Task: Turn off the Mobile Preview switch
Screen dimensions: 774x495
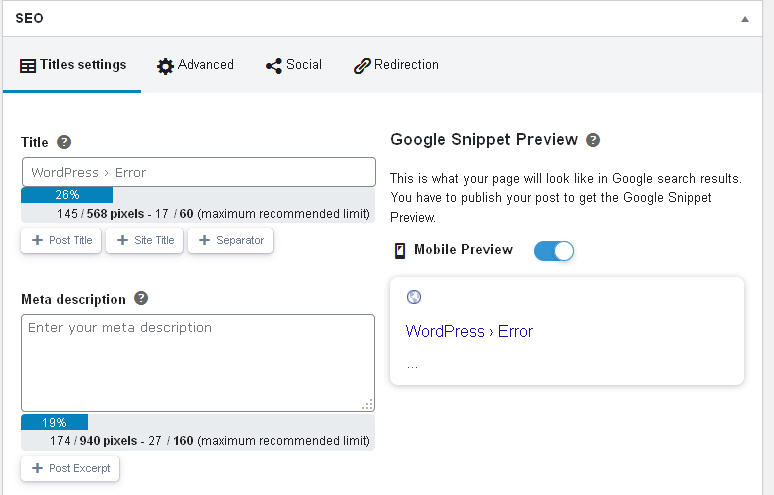Action: pos(554,251)
